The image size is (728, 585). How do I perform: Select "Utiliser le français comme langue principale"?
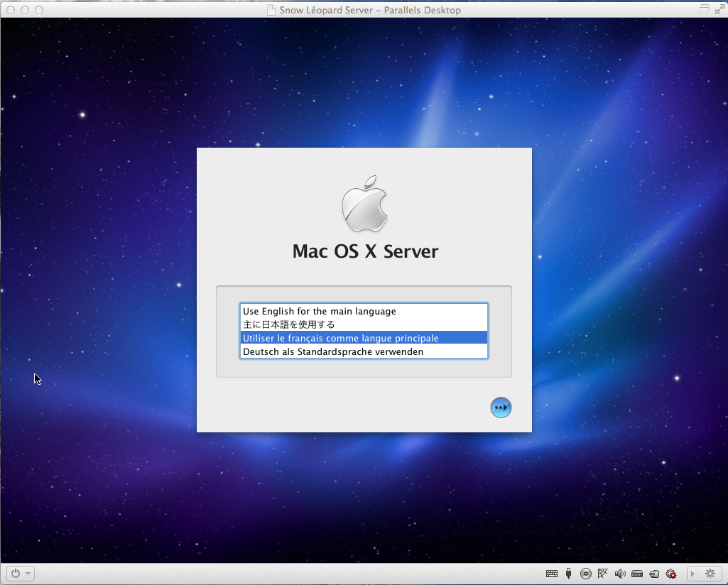pos(364,338)
